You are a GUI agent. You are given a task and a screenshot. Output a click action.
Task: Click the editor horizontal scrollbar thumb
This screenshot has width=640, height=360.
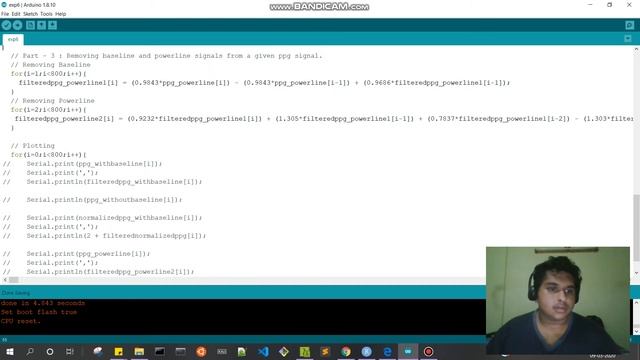(x=14, y=280)
